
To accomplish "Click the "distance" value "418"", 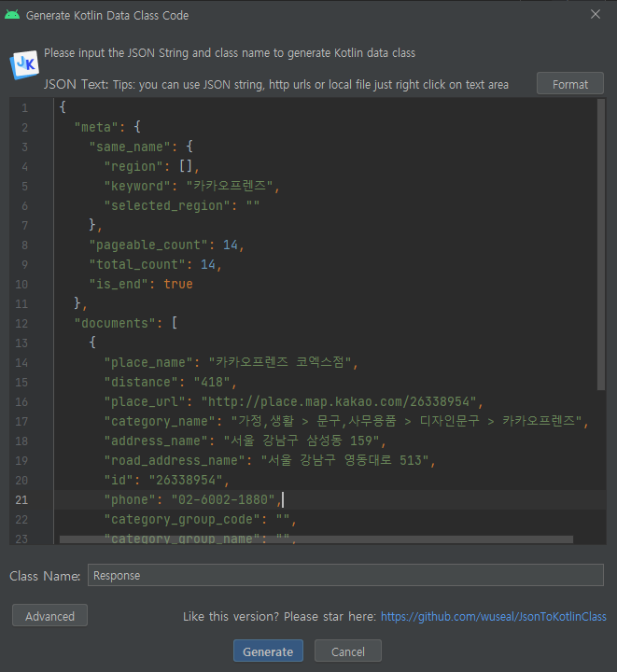I will (212, 382).
